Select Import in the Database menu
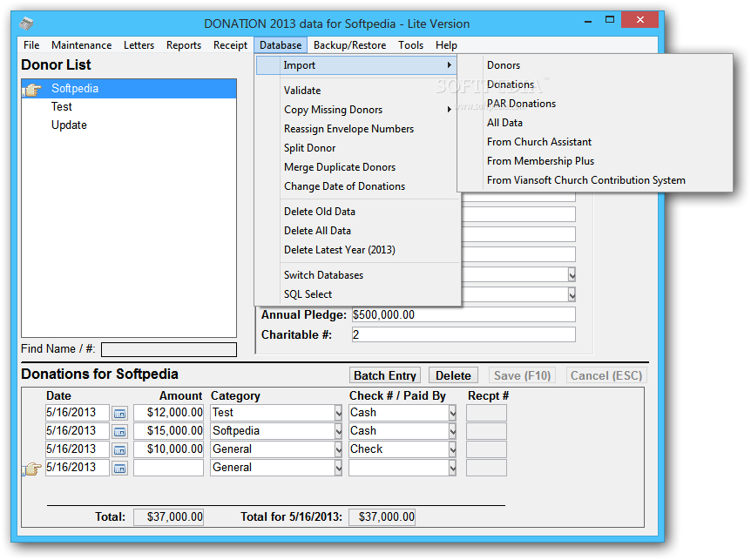The width and height of the screenshot is (751, 560). 356,65
